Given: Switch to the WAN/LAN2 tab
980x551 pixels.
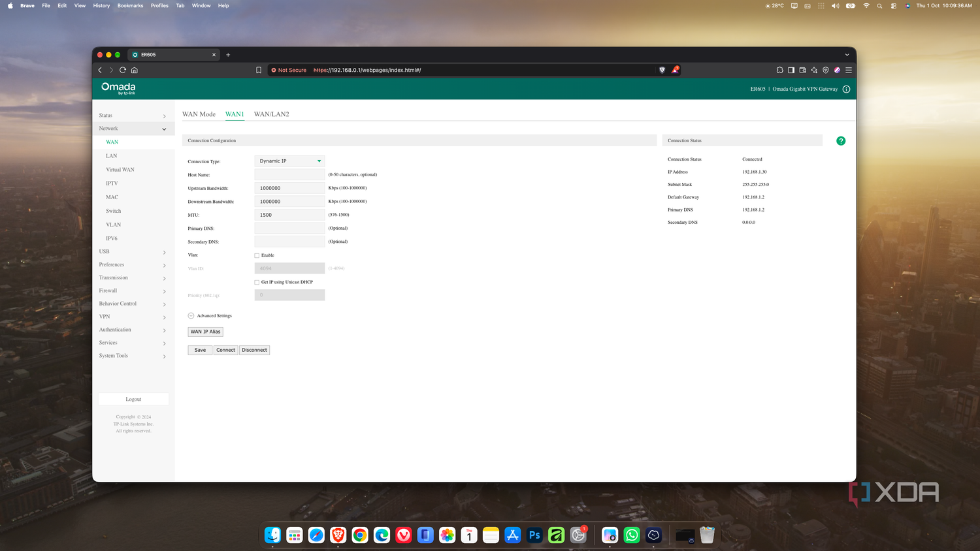Looking at the screenshot, I should 272,114.
